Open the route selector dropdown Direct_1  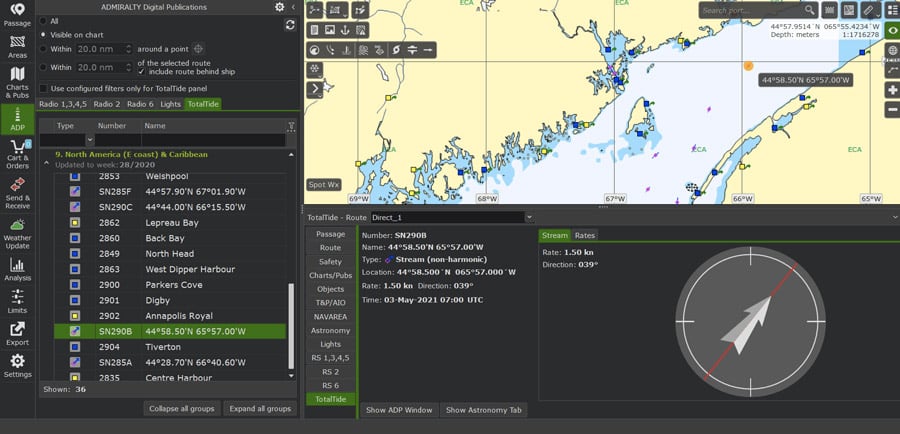coord(529,218)
